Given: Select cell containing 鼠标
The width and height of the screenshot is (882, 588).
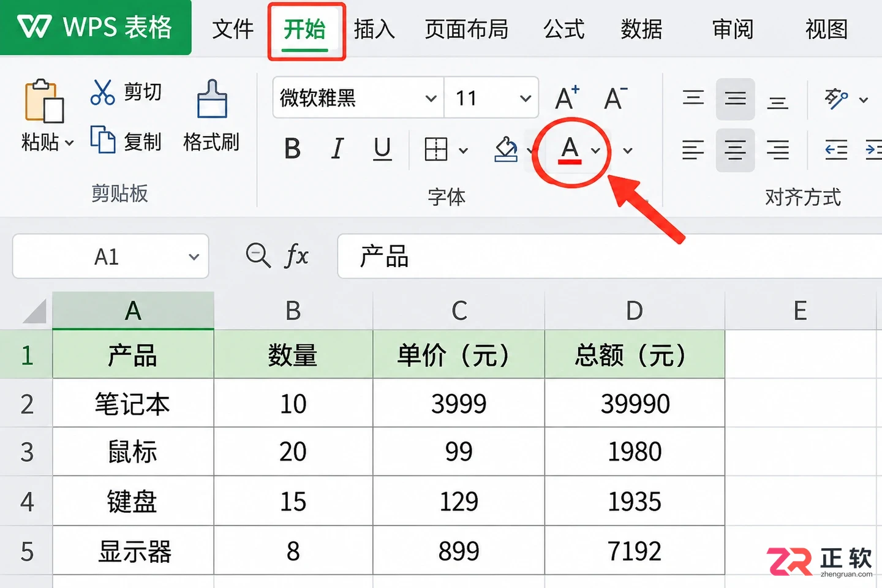Looking at the screenshot, I should point(133,452).
